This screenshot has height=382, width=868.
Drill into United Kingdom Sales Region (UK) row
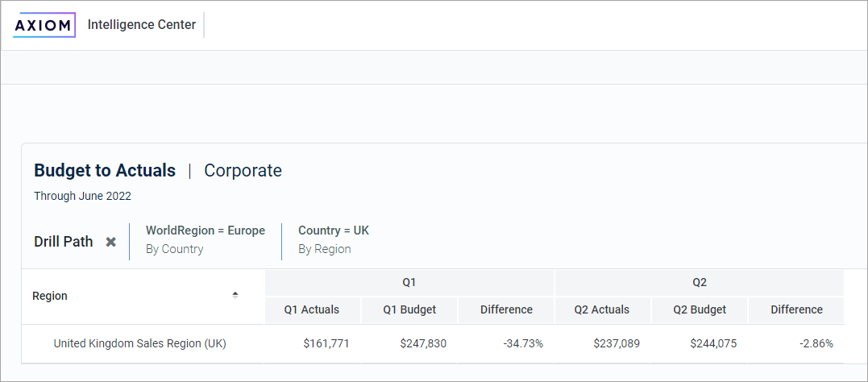139,343
